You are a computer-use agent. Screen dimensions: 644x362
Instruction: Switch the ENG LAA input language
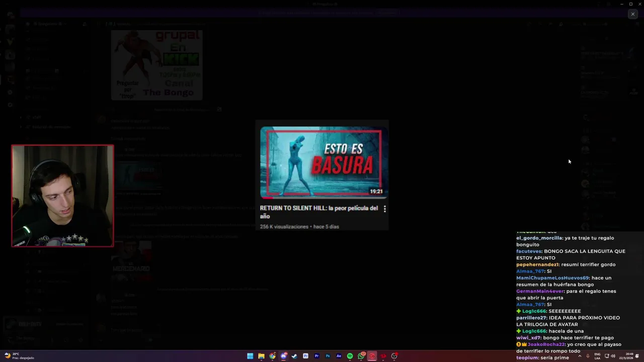tap(597, 356)
